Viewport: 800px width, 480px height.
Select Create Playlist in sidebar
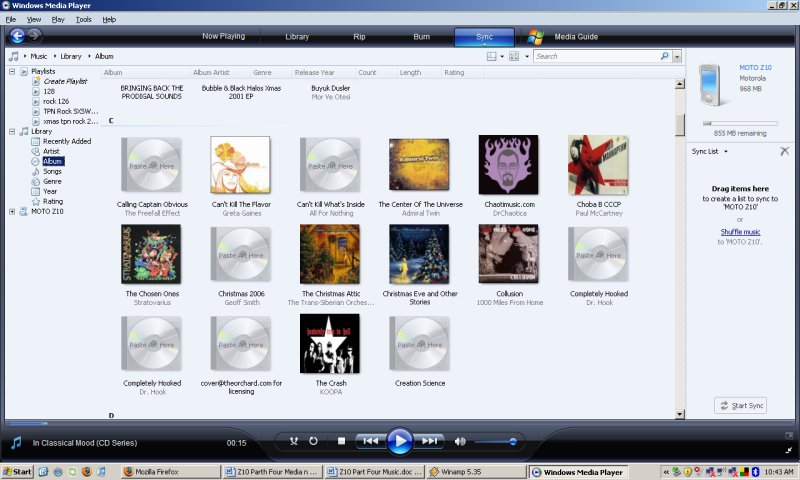tap(65, 81)
